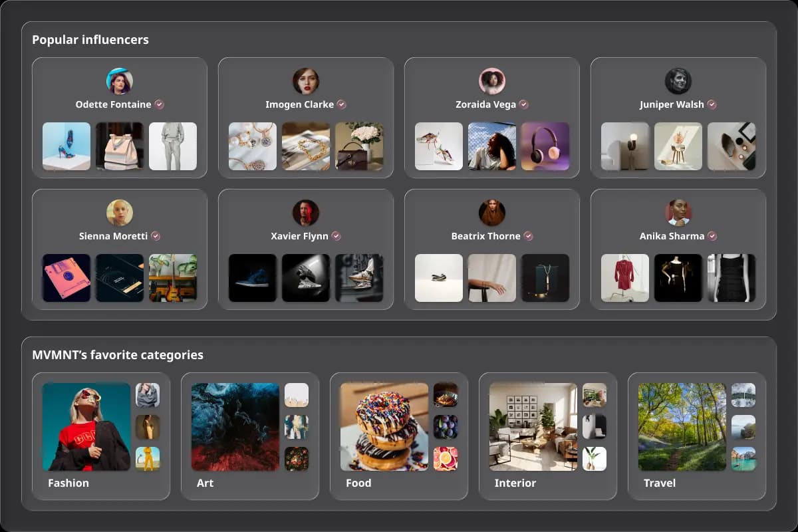Viewport: 798px width, 532px height.
Task: Select the Food category donut image
Action: click(x=384, y=426)
